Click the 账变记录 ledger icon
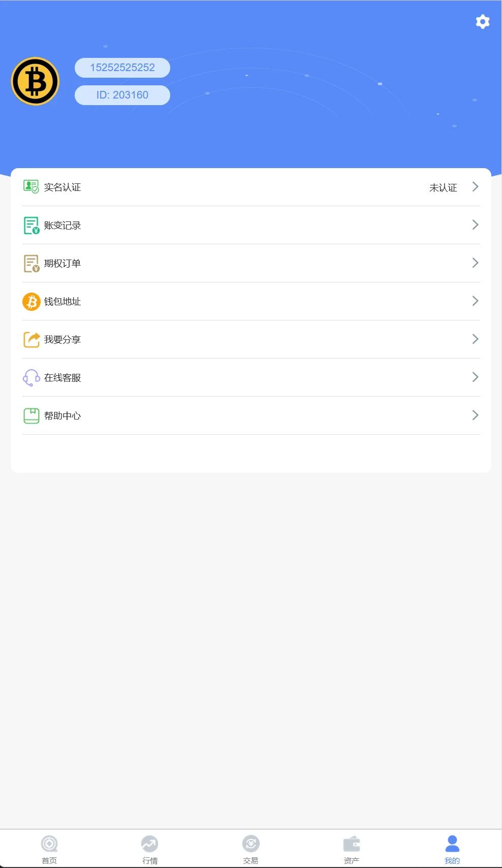The width and height of the screenshot is (502, 868). (x=32, y=225)
